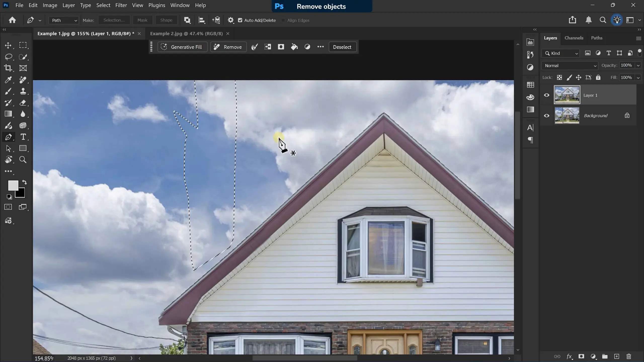
Task: Click Make Shape button
Action: [x=166, y=20]
